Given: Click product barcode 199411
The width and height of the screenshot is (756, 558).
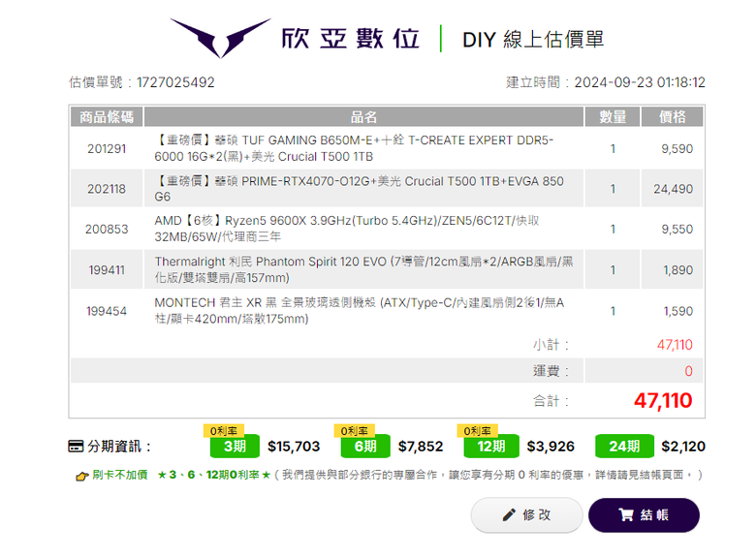Looking at the screenshot, I should click(x=107, y=270).
